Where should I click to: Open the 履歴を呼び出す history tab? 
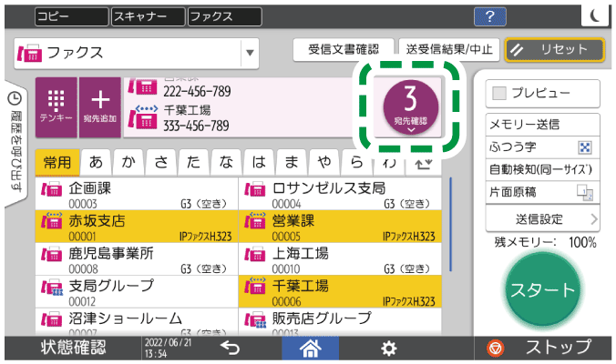point(15,142)
